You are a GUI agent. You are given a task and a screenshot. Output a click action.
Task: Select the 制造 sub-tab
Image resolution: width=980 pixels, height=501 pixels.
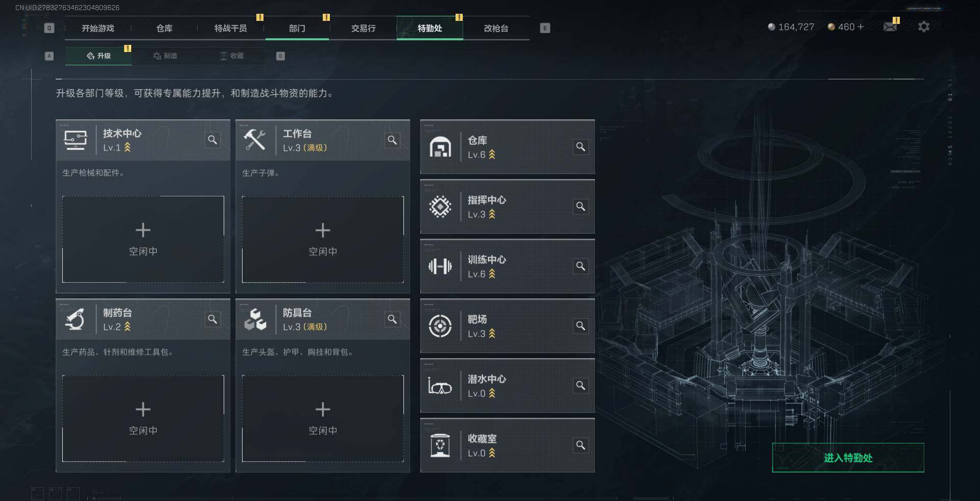(165, 56)
